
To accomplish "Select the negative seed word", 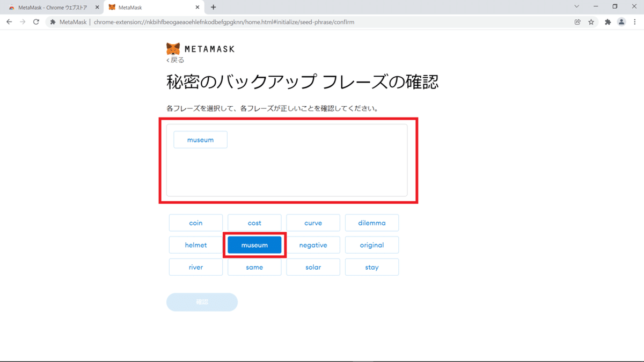I will click(x=313, y=245).
